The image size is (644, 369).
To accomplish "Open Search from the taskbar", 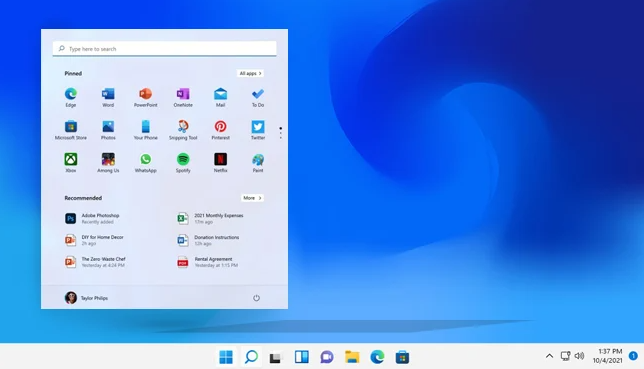I will [x=251, y=357].
